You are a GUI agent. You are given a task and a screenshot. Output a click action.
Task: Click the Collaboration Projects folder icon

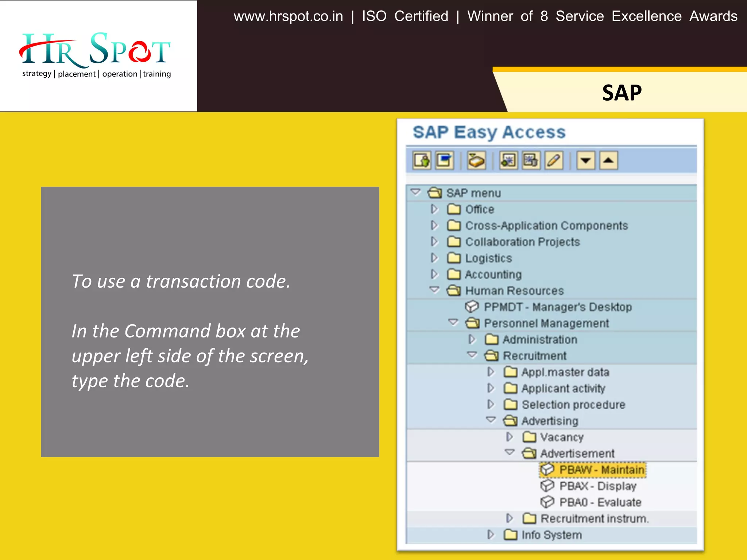click(454, 241)
